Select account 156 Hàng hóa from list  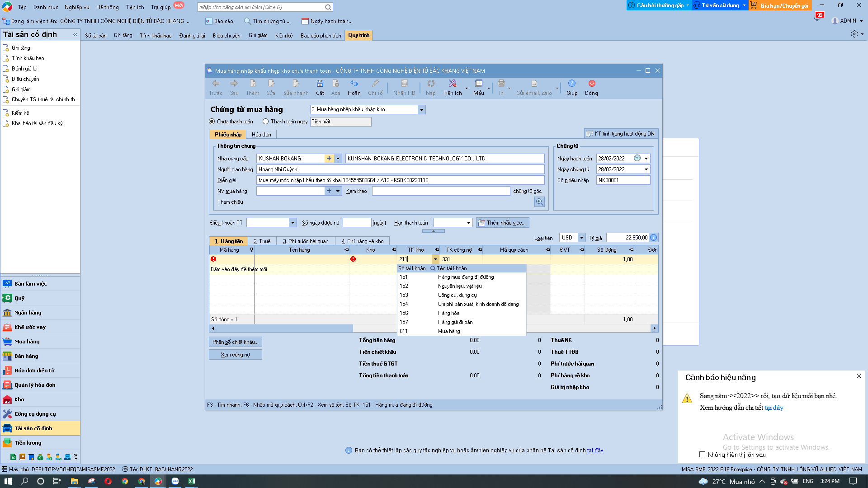click(462, 313)
